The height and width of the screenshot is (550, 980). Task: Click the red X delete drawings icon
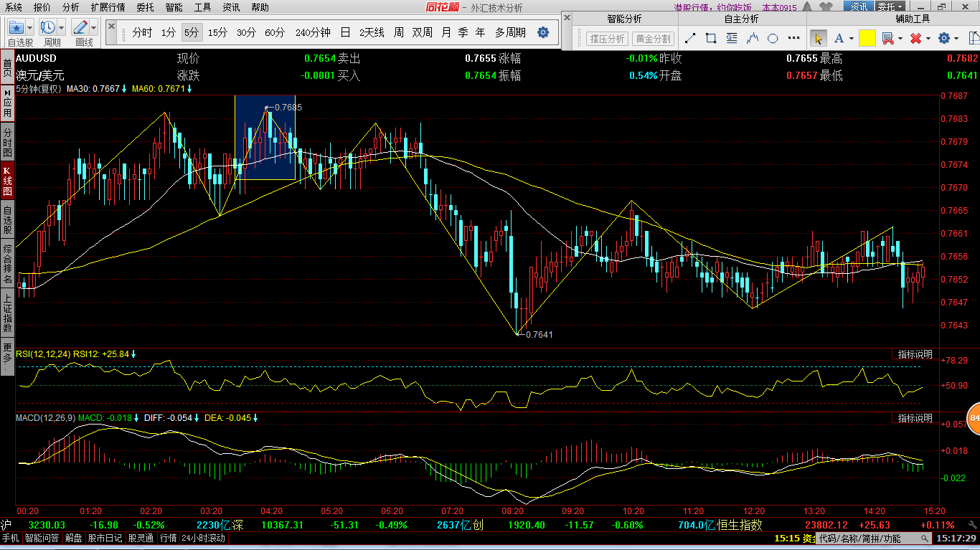click(915, 39)
